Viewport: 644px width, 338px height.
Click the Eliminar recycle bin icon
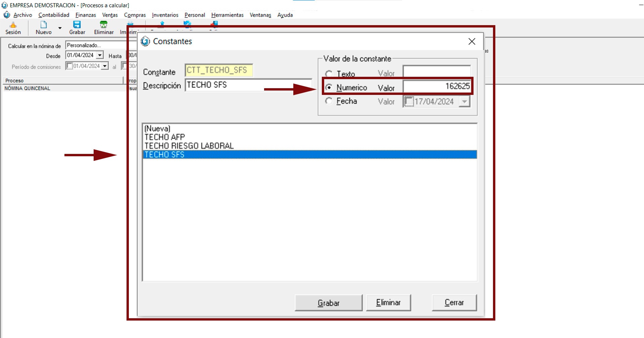104,25
